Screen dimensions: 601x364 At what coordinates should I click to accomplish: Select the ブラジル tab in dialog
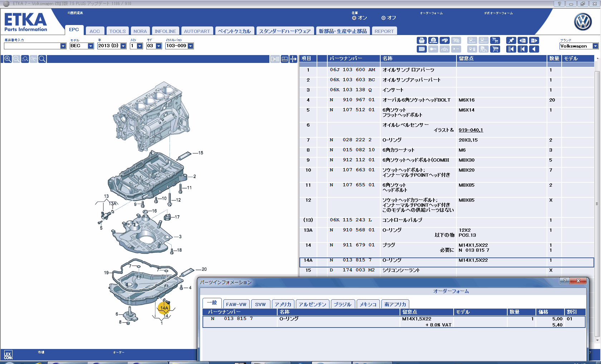(x=343, y=304)
